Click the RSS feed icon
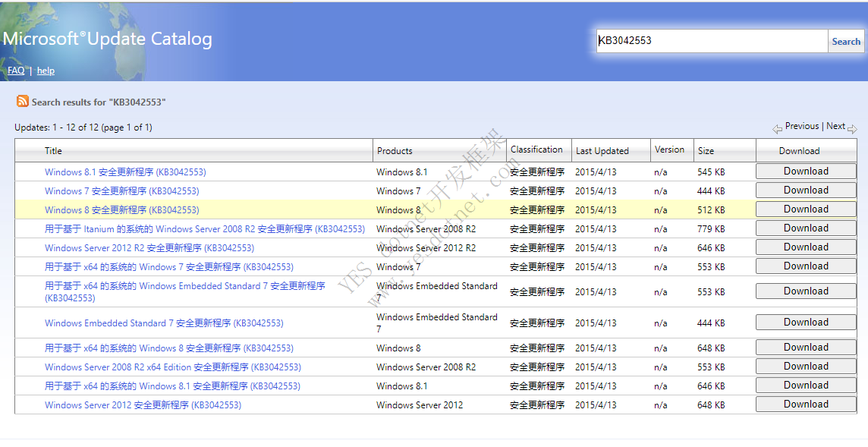 23,101
